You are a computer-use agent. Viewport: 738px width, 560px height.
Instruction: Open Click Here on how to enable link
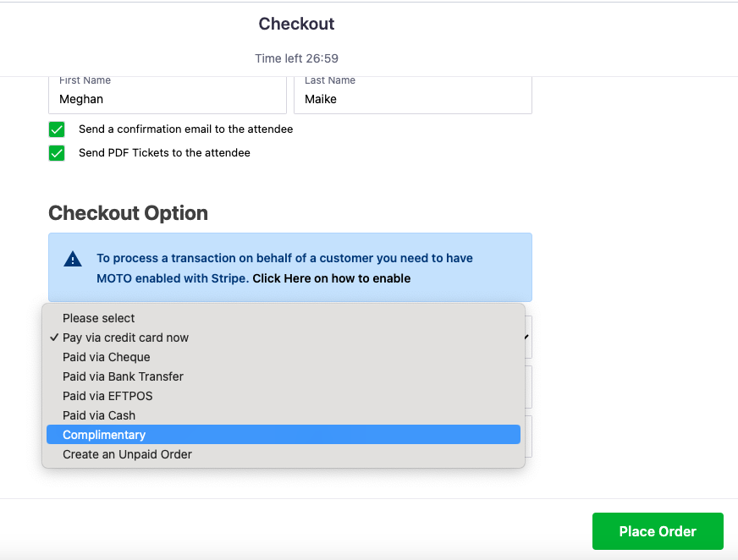pyautogui.click(x=332, y=278)
